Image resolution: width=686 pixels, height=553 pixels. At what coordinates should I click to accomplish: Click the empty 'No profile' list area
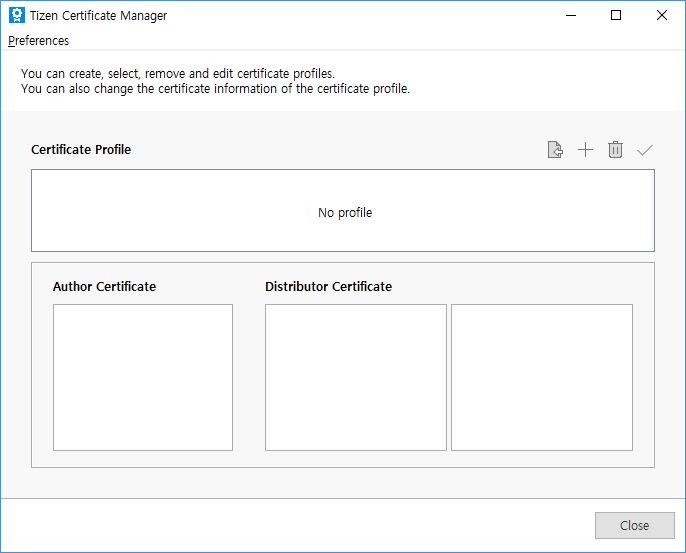343,211
